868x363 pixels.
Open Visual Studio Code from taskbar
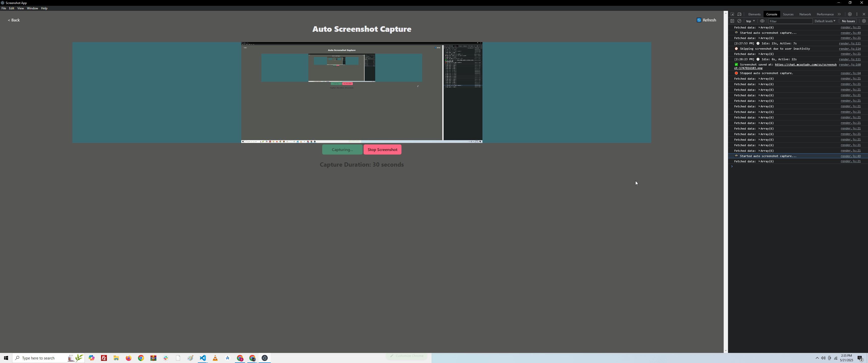pyautogui.click(x=203, y=358)
